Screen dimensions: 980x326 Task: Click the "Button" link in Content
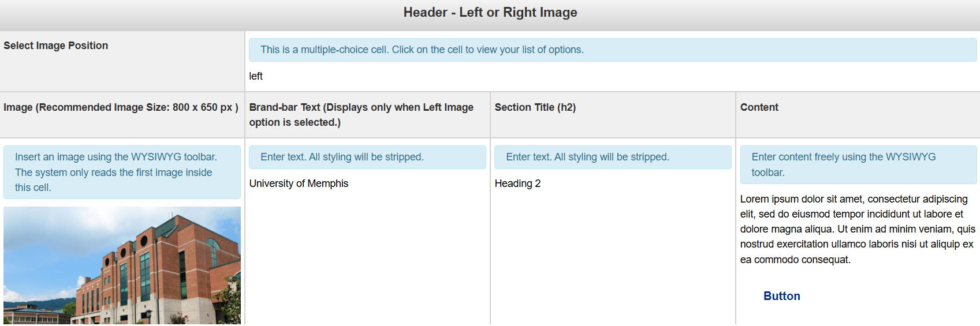pyautogui.click(x=781, y=296)
